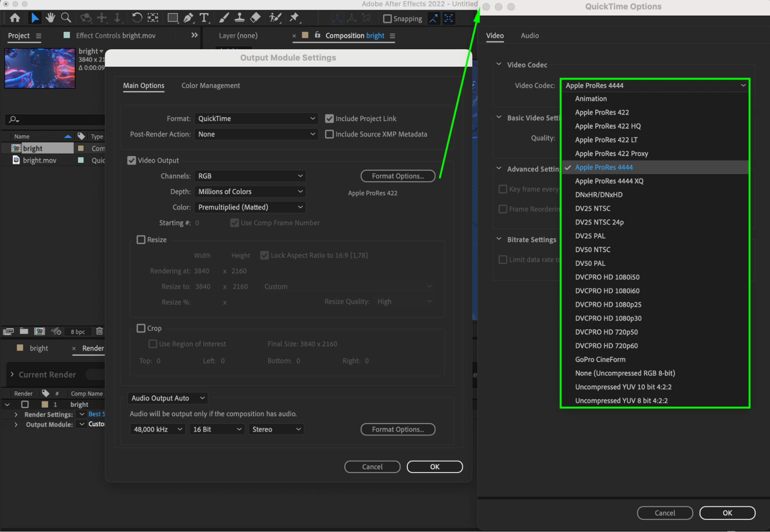Choose Apple ProRes 4444 XQ codec
The image size is (770, 532).
point(609,181)
